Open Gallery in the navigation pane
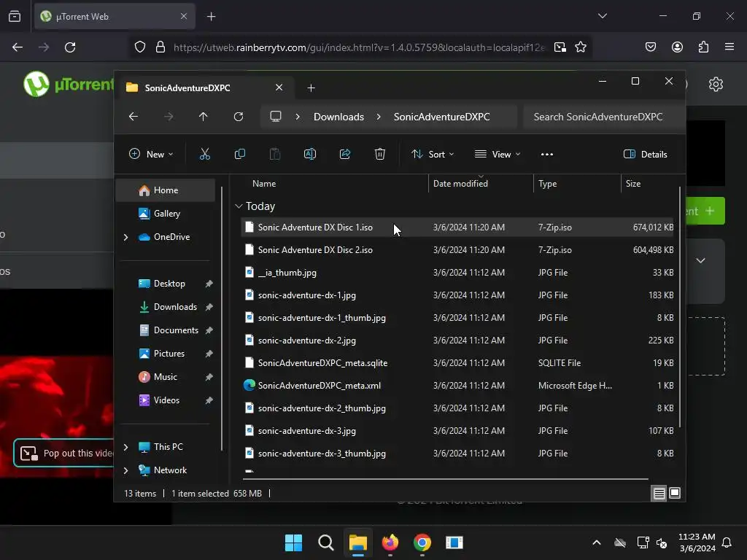The height and width of the screenshot is (560, 747). click(x=166, y=214)
